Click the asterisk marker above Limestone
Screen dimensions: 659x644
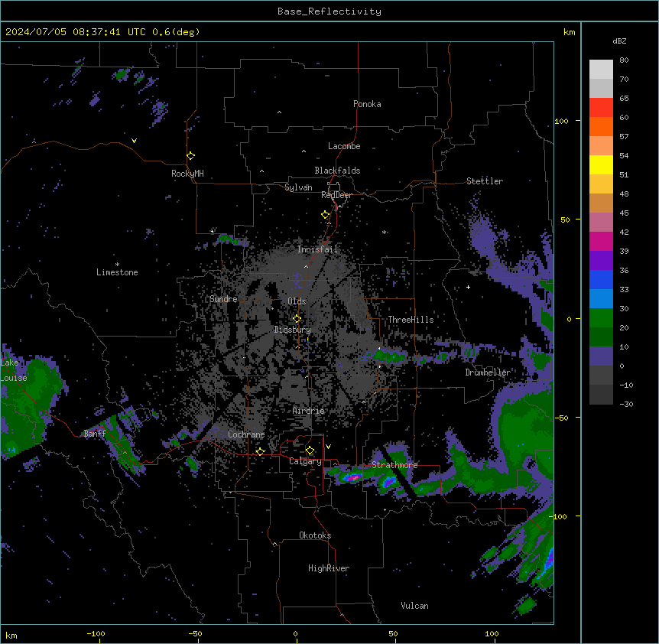point(117,264)
